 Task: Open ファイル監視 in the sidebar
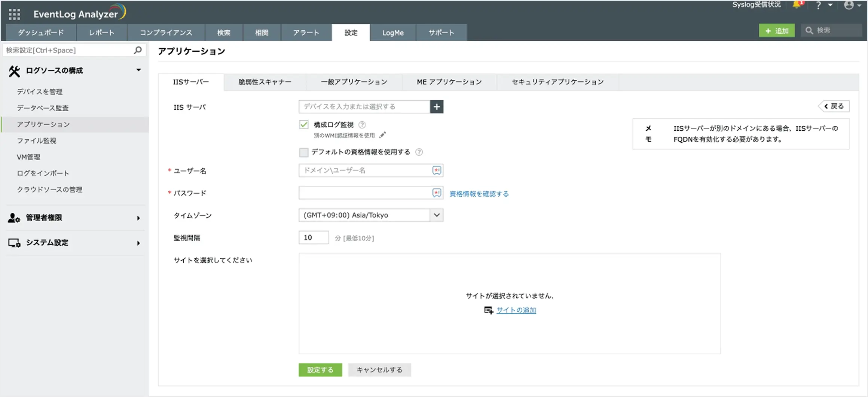(37, 141)
